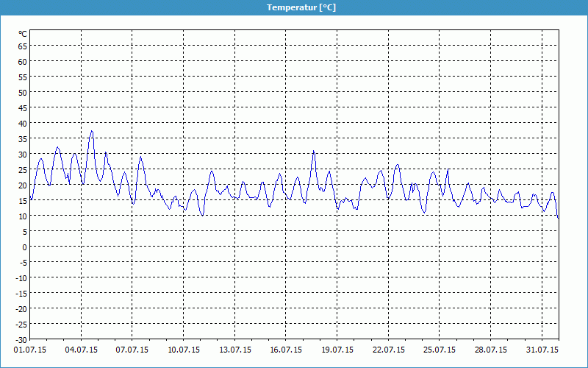Screen dimensions: 588x368
Task: Click the 07.07.15 date on the x-axis
Action: point(132,350)
